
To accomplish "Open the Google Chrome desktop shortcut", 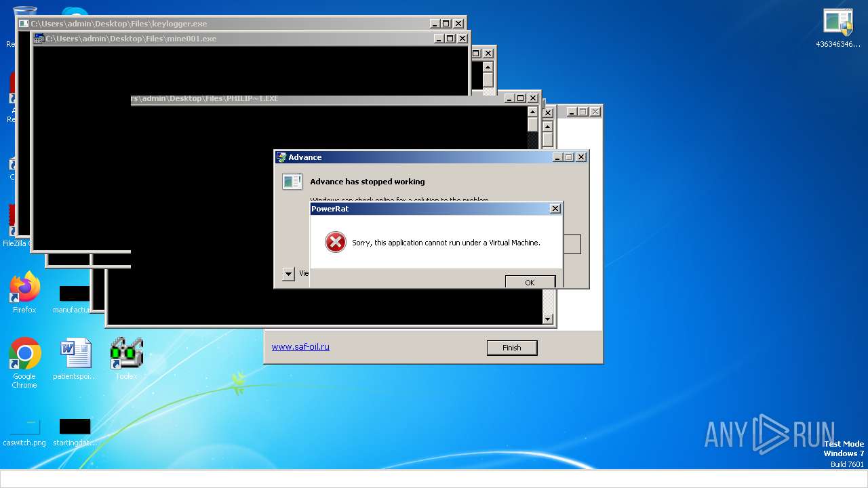I will tap(24, 363).
